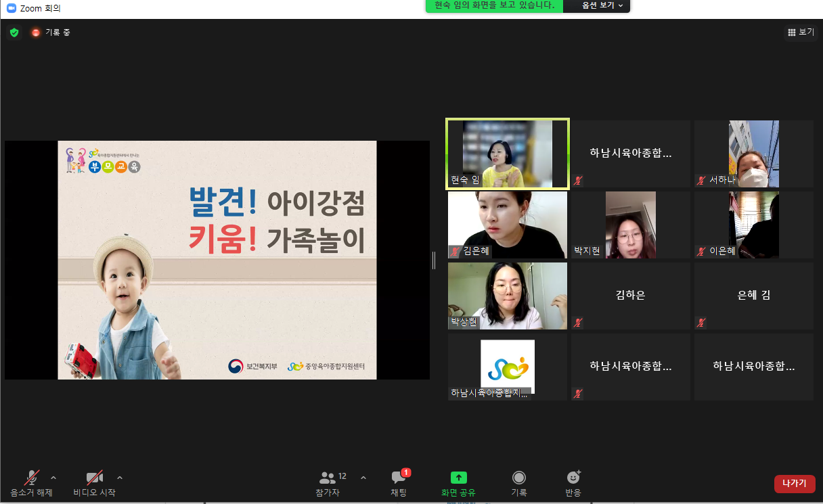
Task: Click the divider handle between slide and gallery
Action: (x=434, y=260)
